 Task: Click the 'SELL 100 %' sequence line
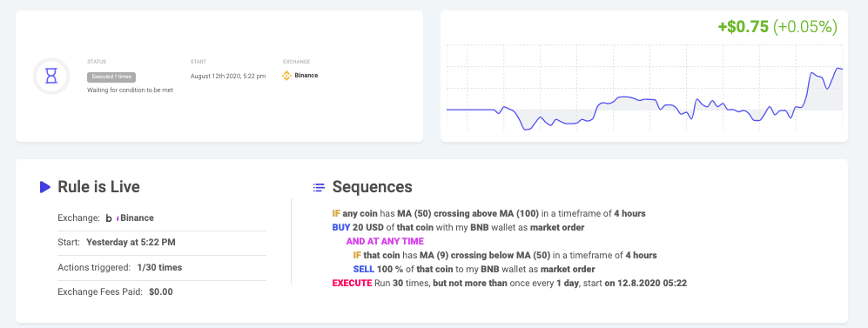(474, 270)
